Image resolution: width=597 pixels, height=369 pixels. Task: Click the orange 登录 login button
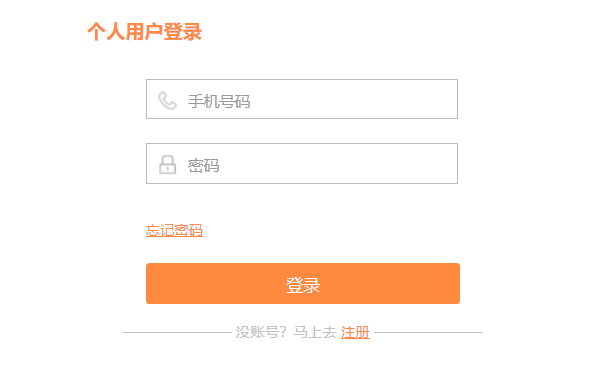click(x=303, y=283)
